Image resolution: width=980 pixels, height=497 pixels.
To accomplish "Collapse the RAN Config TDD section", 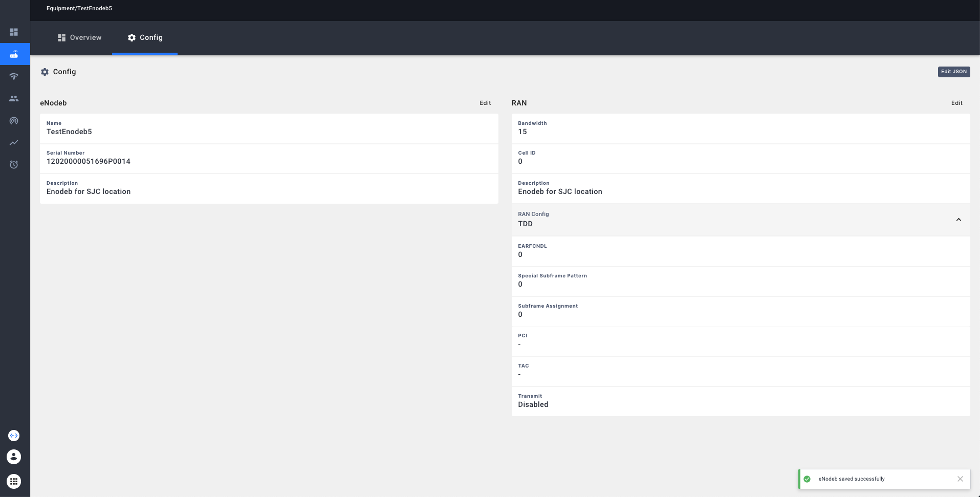I will click(958, 219).
